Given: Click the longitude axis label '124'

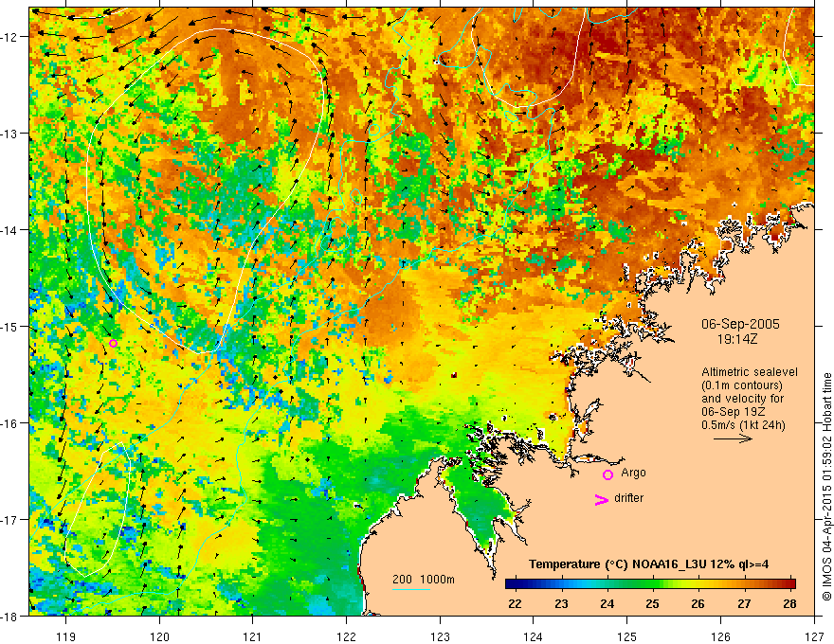Looking at the screenshot, I should [x=534, y=636].
